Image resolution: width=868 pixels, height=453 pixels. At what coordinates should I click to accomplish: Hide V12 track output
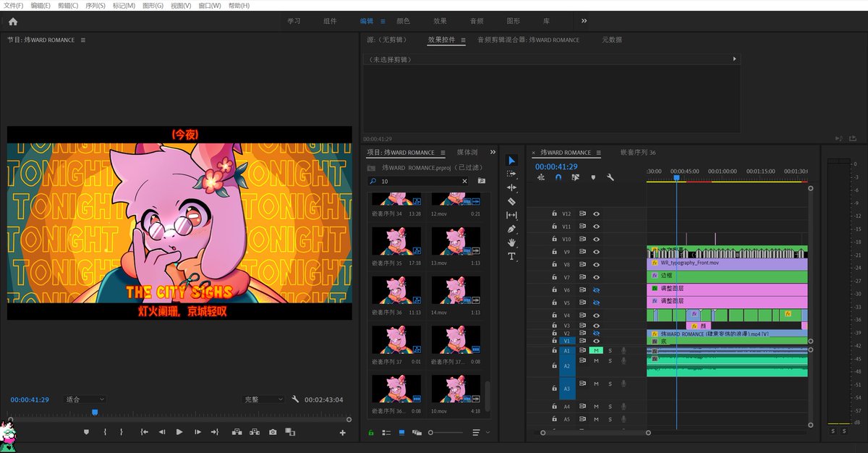point(597,213)
